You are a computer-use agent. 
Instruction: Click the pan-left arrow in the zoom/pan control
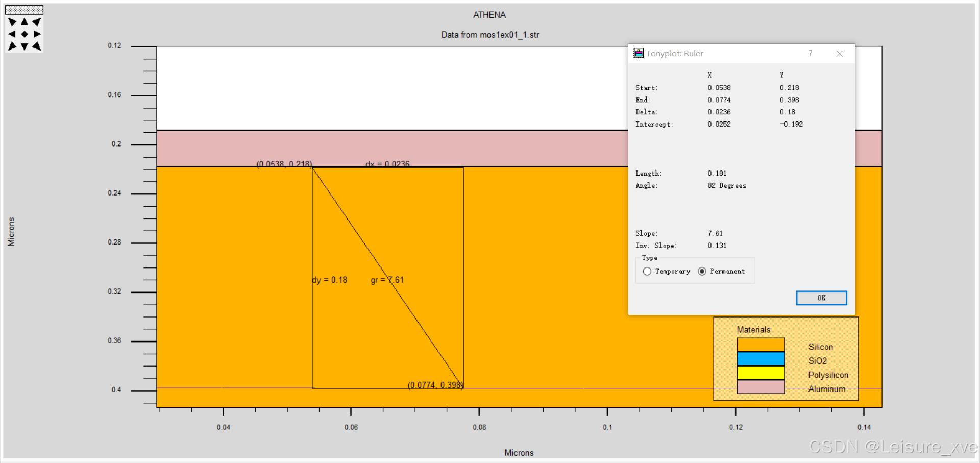12,34
